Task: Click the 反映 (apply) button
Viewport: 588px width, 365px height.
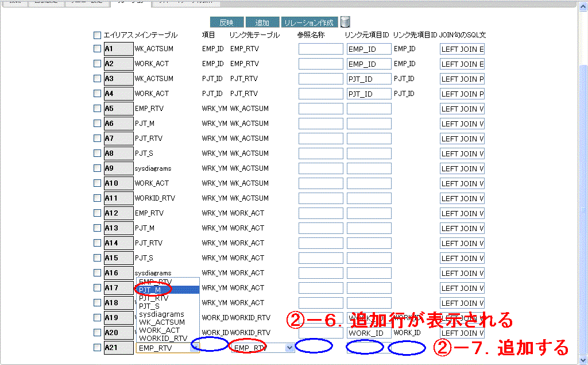Action: pos(226,23)
